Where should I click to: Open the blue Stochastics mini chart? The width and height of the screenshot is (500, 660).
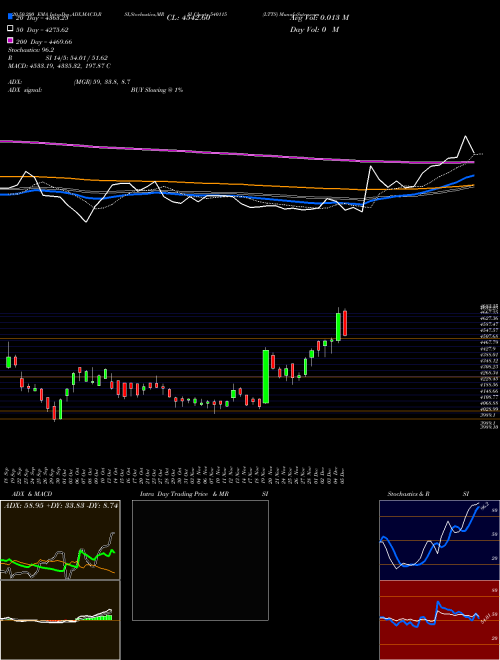[439, 540]
